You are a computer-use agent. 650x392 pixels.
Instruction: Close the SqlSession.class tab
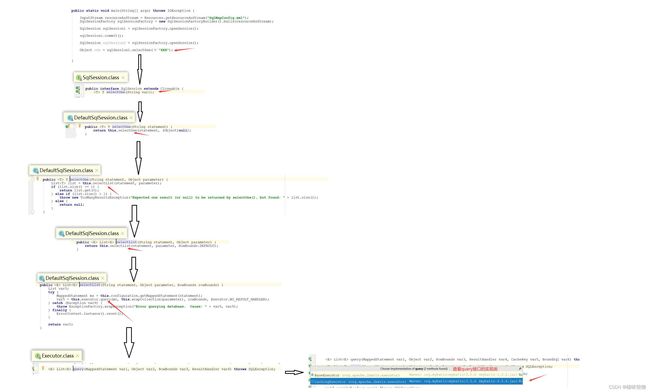[123, 77]
